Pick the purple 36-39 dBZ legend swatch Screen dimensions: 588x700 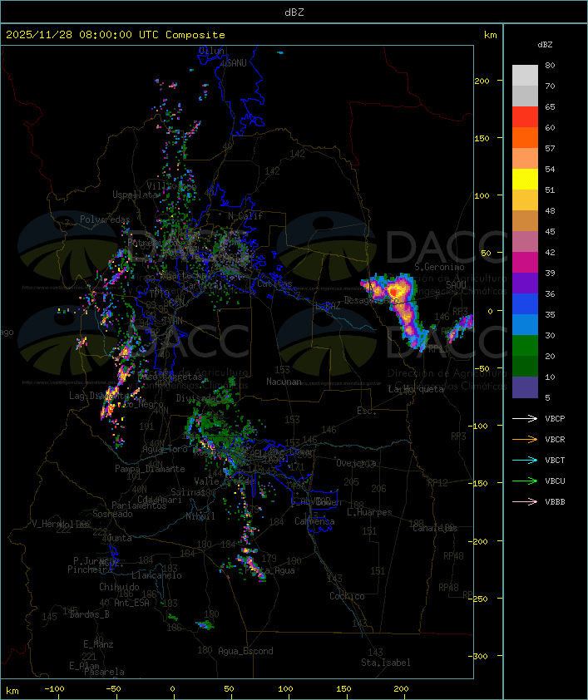[x=525, y=283]
